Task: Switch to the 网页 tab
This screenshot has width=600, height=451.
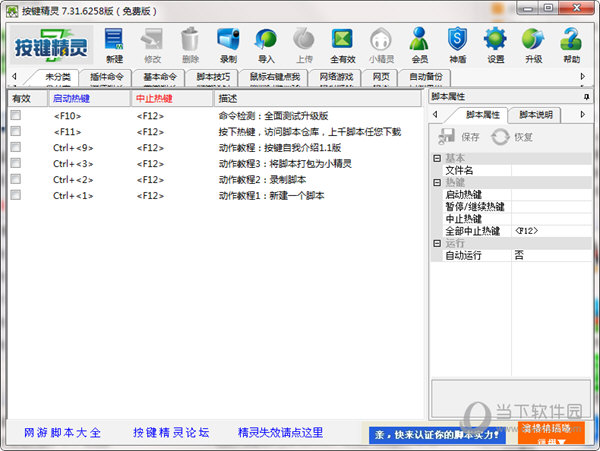Action: [381, 77]
